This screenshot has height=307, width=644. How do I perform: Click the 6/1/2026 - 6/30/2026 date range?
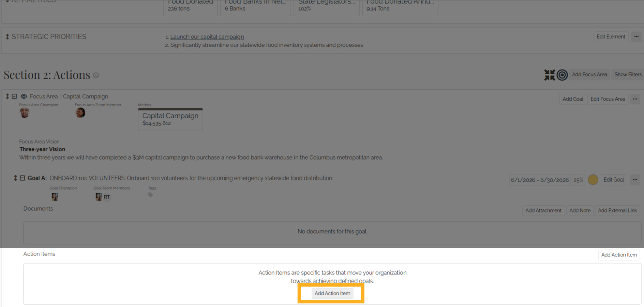540,180
